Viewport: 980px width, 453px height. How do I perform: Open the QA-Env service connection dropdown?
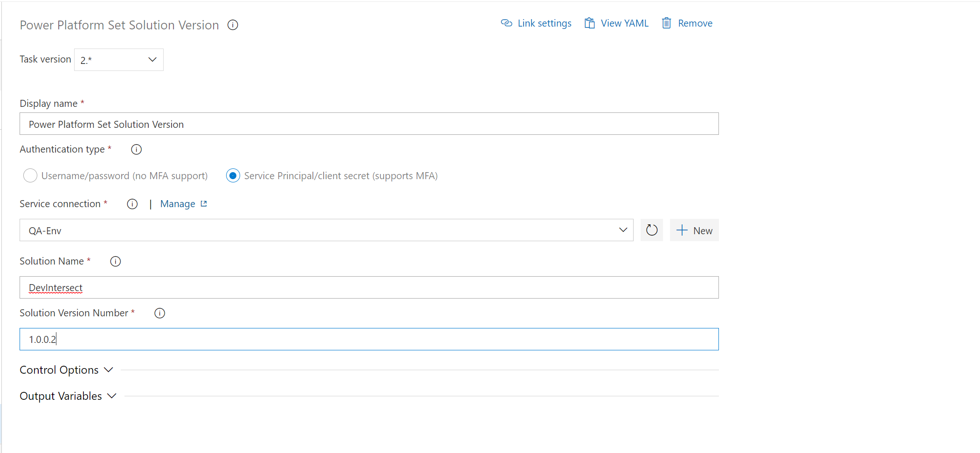tap(622, 230)
